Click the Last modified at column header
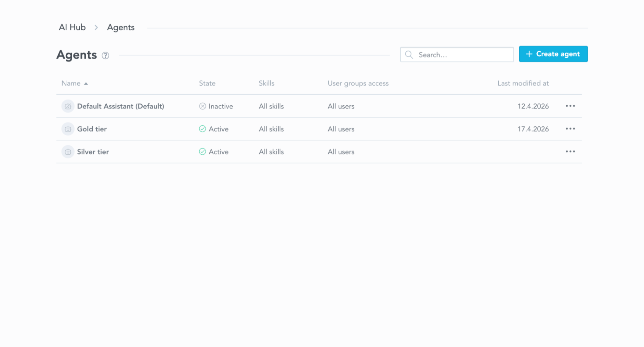Screen dimensions: 644x347 tap(523, 83)
